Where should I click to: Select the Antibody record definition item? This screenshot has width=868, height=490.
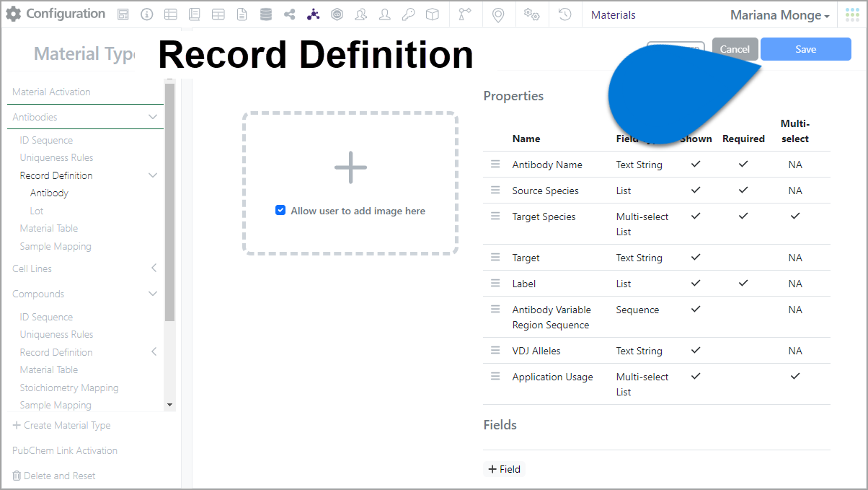coord(49,193)
